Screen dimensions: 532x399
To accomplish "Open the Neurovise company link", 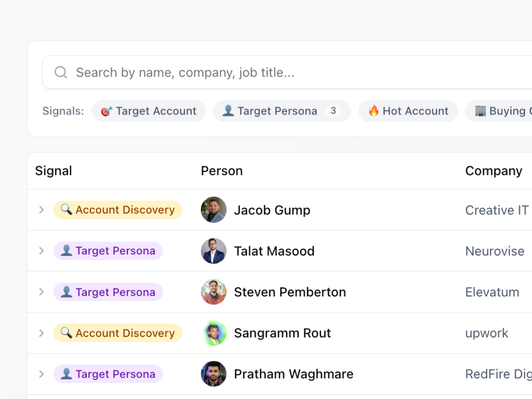I will pos(495,251).
